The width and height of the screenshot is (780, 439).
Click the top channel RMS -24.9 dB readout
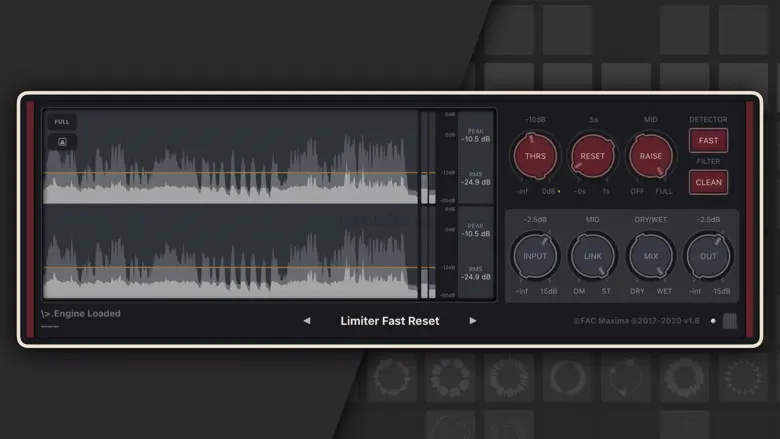click(x=476, y=179)
